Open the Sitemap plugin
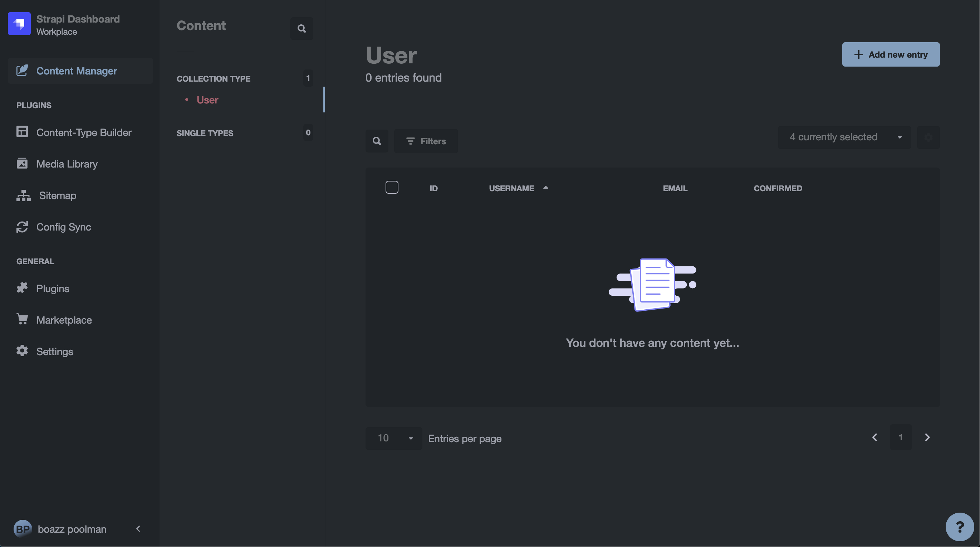Viewport: 980px width, 547px height. 58,196
